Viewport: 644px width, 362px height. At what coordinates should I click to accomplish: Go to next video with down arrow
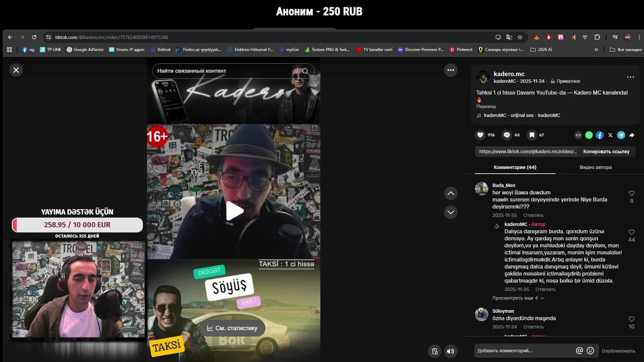pos(451,212)
